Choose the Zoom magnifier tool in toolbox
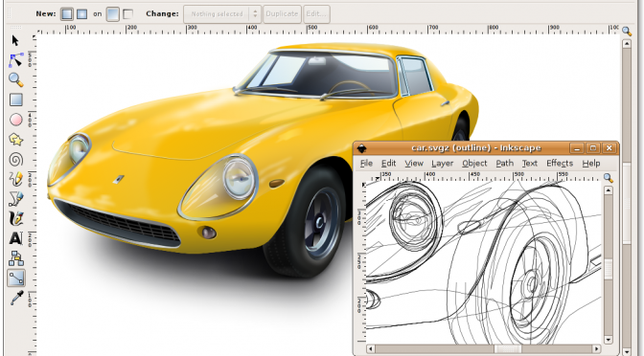Image resolution: width=644 pixels, height=356 pixels. click(16, 80)
